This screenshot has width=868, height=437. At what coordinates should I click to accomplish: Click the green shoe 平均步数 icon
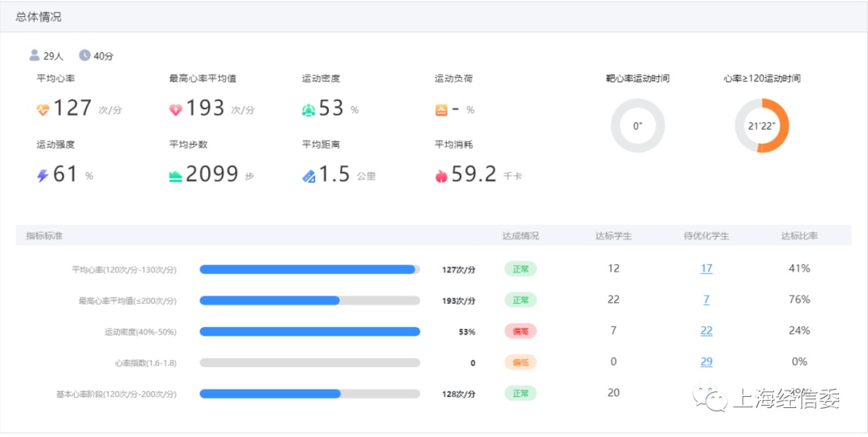[176, 176]
